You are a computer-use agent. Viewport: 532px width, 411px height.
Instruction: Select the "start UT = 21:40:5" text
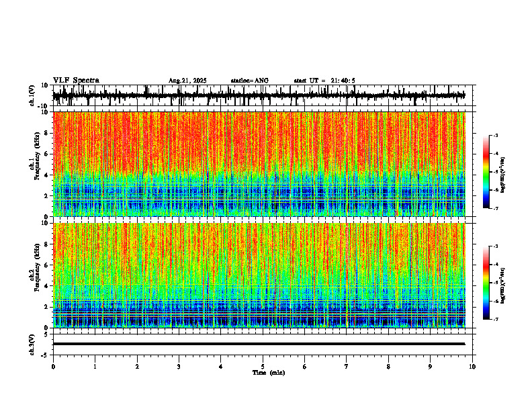pos(324,81)
